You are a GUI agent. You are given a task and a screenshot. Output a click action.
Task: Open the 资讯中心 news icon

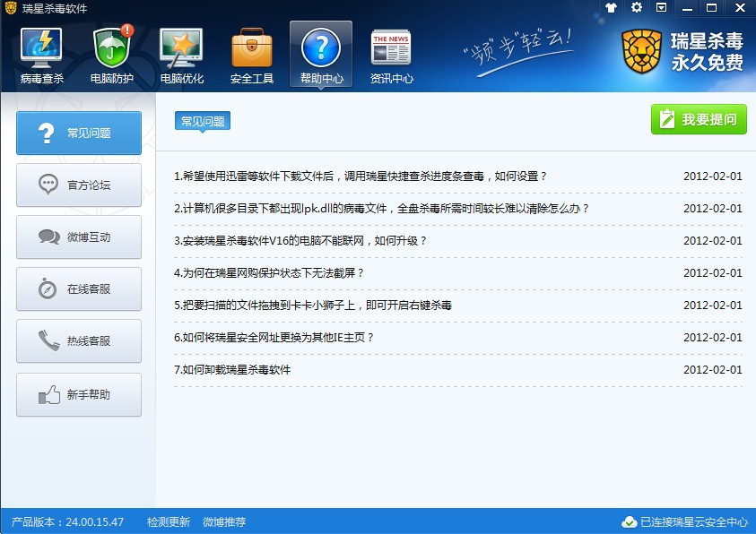(391, 49)
